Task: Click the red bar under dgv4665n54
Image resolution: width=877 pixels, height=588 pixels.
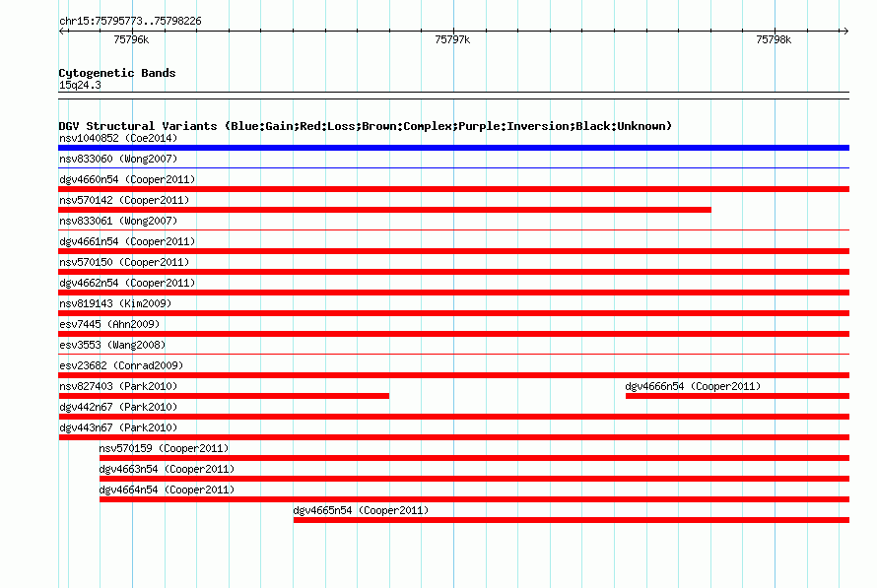Action: tap(572, 520)
